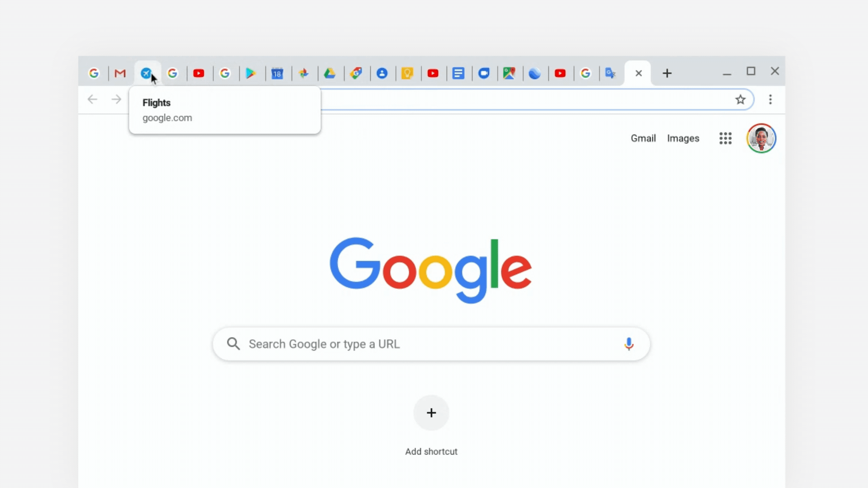Viewport: 868px width, 488px height.
Task: Click Google account profile picture
Action: point(762,138)
